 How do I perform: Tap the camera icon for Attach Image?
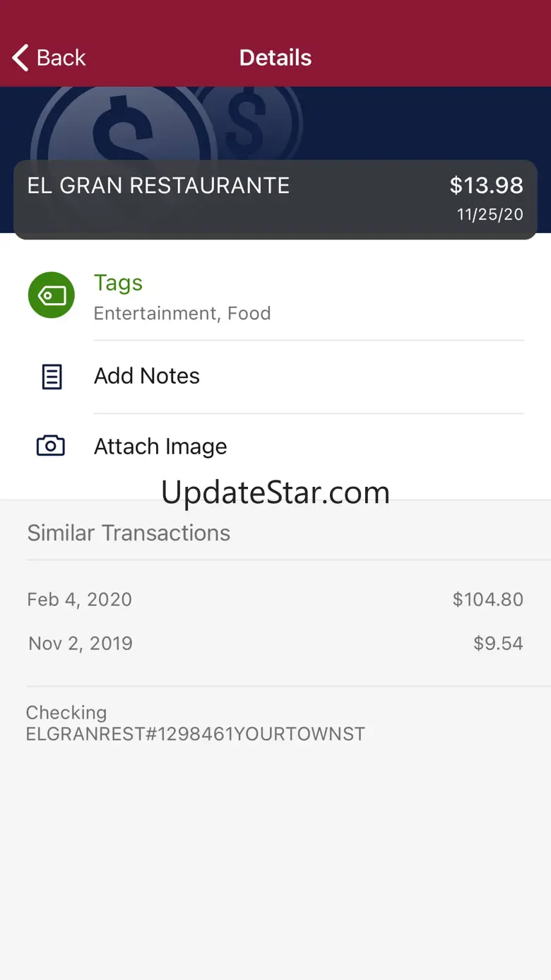(51, 446)
